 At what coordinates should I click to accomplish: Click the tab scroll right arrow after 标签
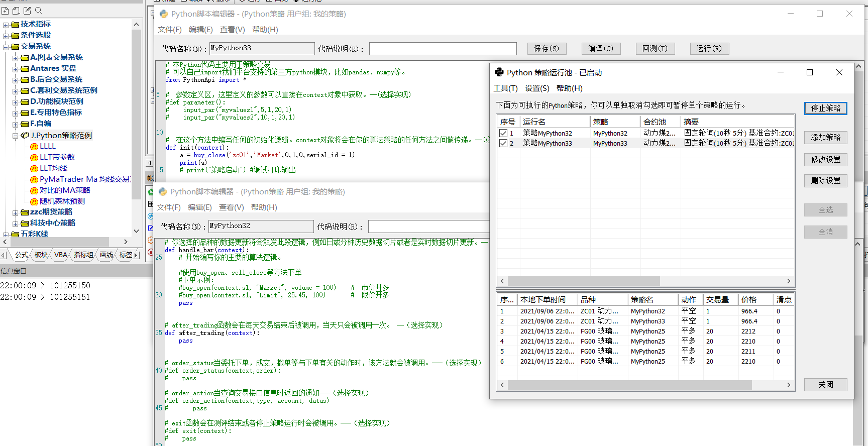[x=136, y=255]
